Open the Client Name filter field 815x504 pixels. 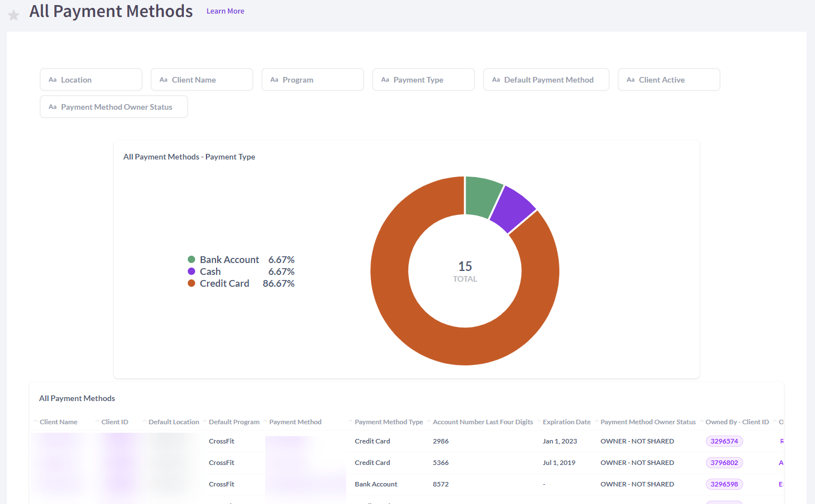202,80
